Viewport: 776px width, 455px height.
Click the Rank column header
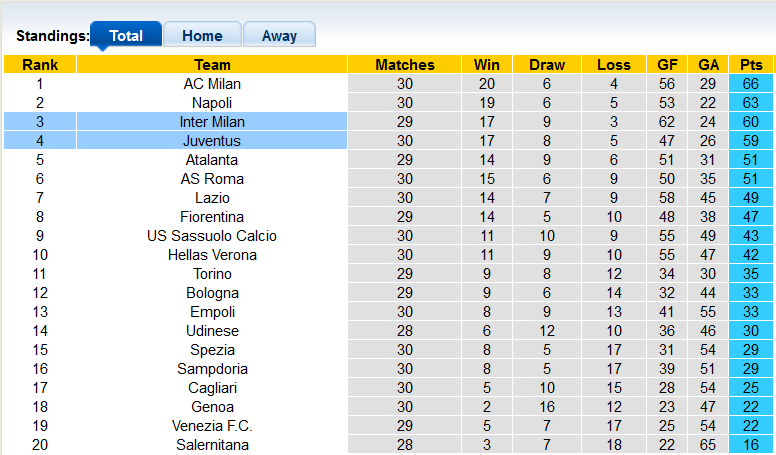coord(40,65)
